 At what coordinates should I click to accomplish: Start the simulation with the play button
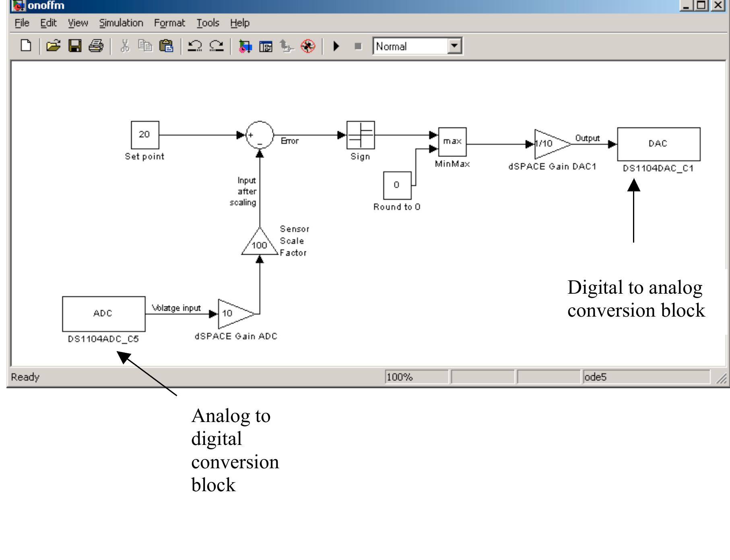[336, 46]
